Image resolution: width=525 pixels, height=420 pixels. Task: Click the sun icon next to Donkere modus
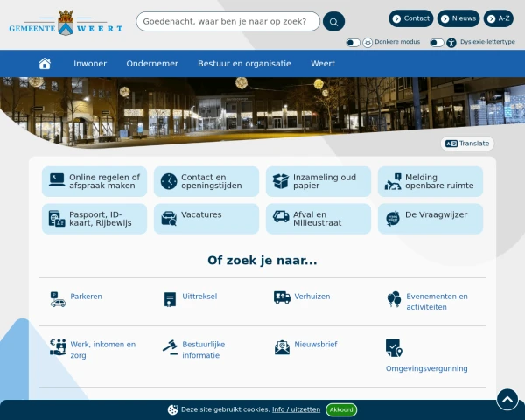[x=367, y=43]
